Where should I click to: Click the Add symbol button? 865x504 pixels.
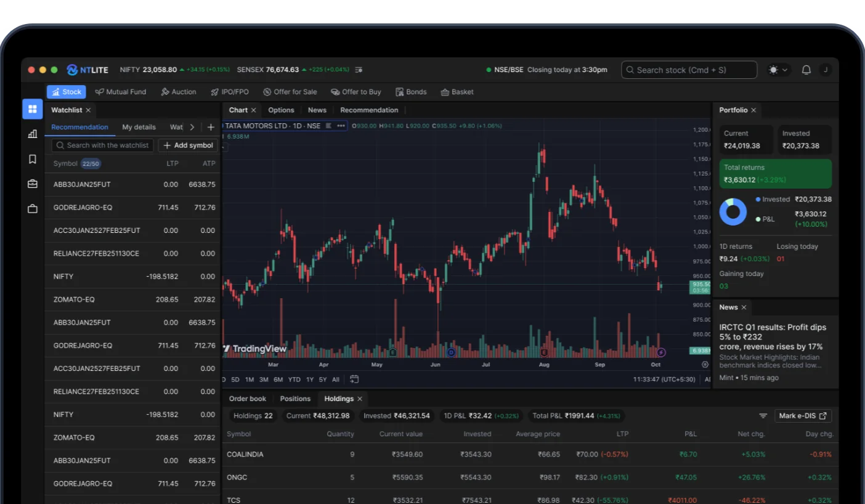(188, 145)
